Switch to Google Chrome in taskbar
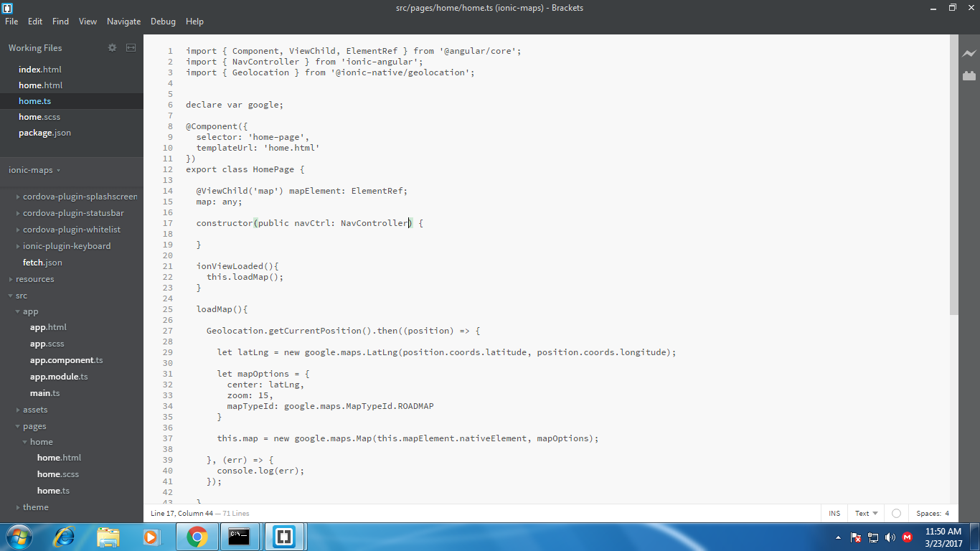The height and width of the screenshot is (551, 980). coord(197,537)
